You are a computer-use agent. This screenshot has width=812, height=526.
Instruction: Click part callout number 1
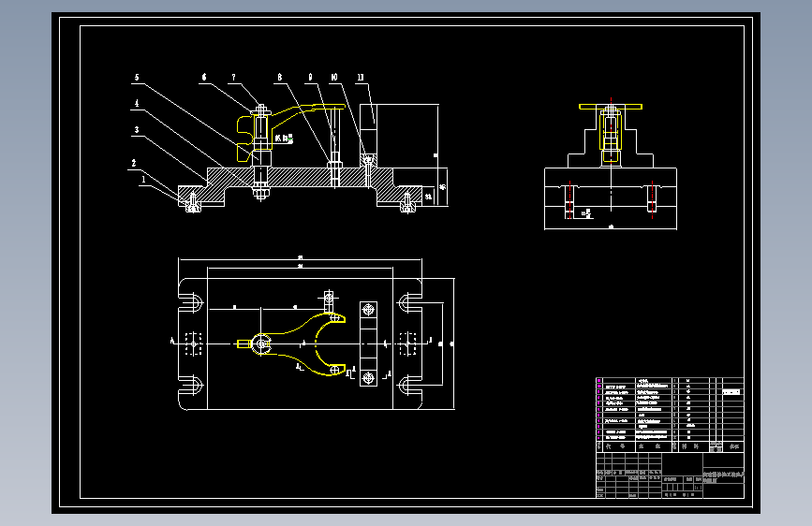pos(143,180)
